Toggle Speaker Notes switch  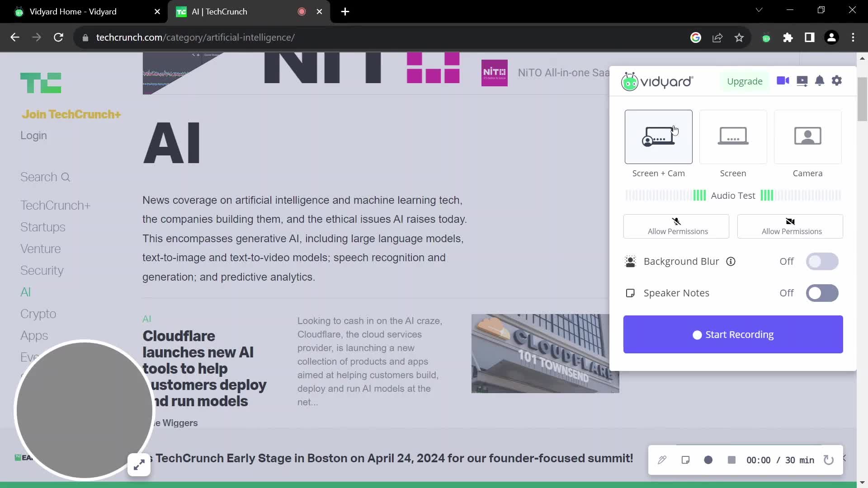(822, 293)
